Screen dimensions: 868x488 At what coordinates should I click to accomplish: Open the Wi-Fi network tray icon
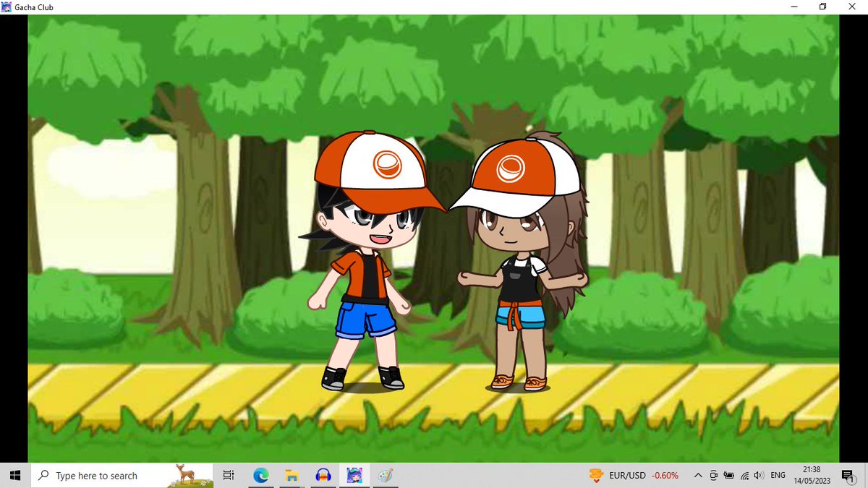(x=744, y=475)
